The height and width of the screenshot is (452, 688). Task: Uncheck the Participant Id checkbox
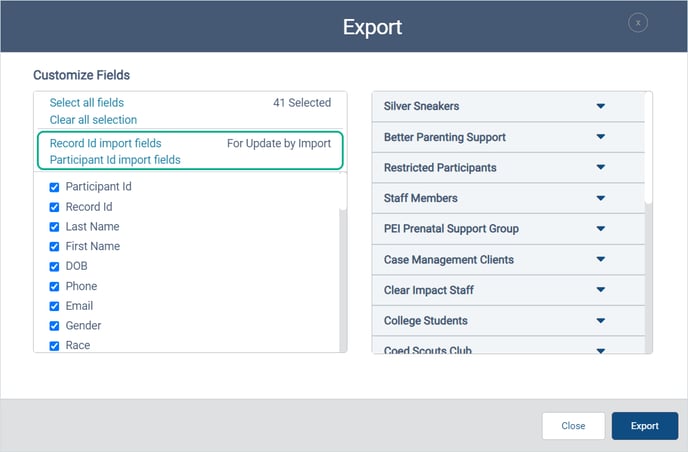[54, 187]
